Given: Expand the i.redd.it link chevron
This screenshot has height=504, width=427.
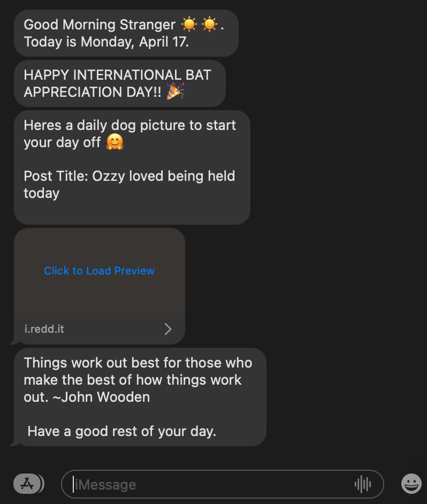Looking at the screenshot, I should (x=168, y=329).
